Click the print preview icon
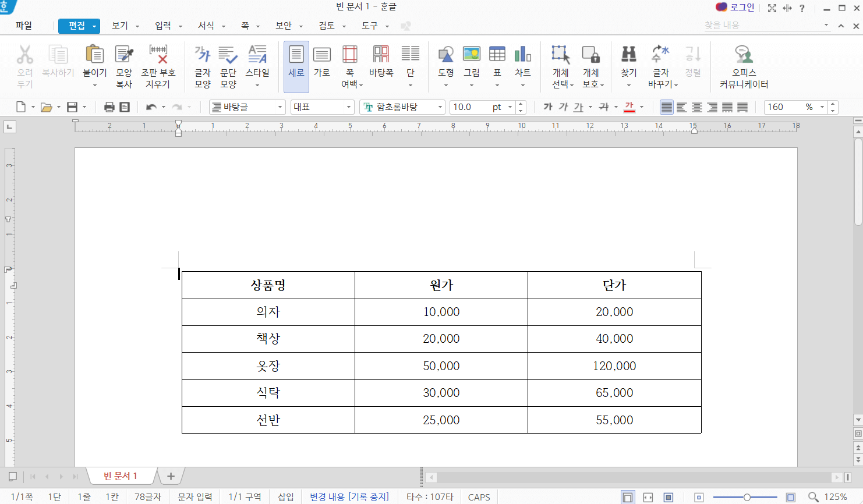The image size is (863, 504). tap(125, 107)
